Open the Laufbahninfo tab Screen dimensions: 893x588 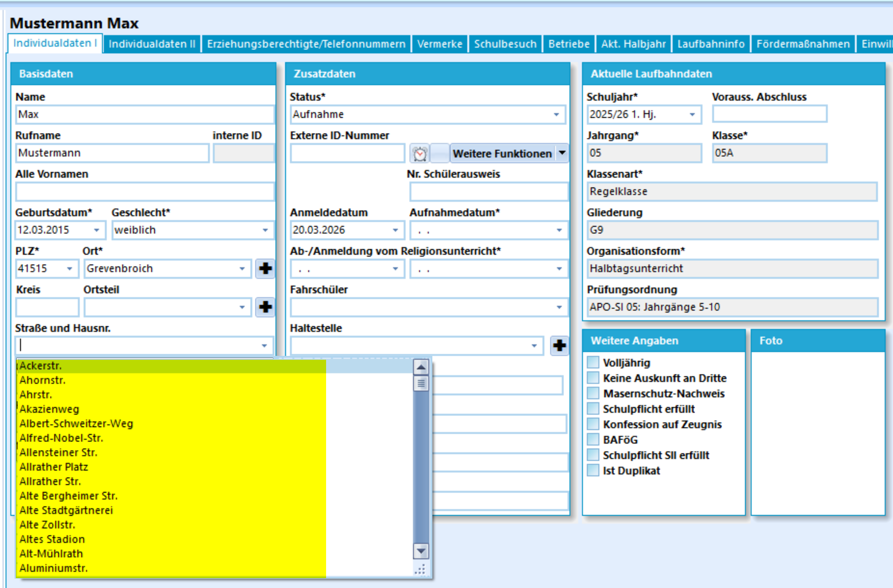coord(710,44)
